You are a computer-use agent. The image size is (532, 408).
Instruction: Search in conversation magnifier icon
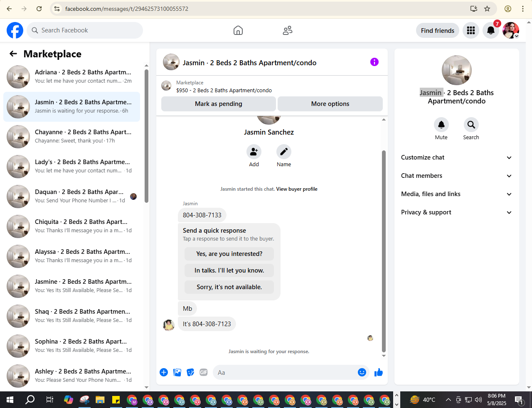(471, 125)
